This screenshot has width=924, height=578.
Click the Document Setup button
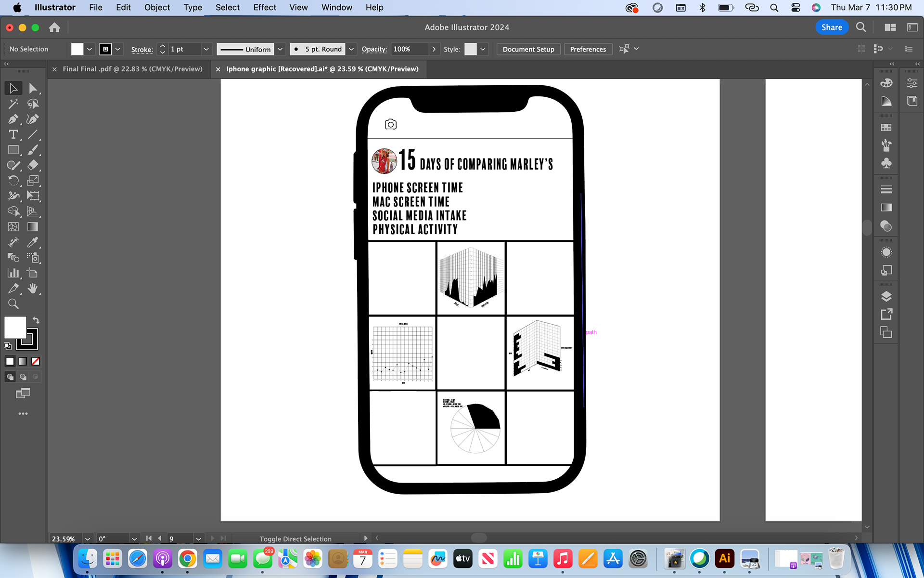point(528,49)
